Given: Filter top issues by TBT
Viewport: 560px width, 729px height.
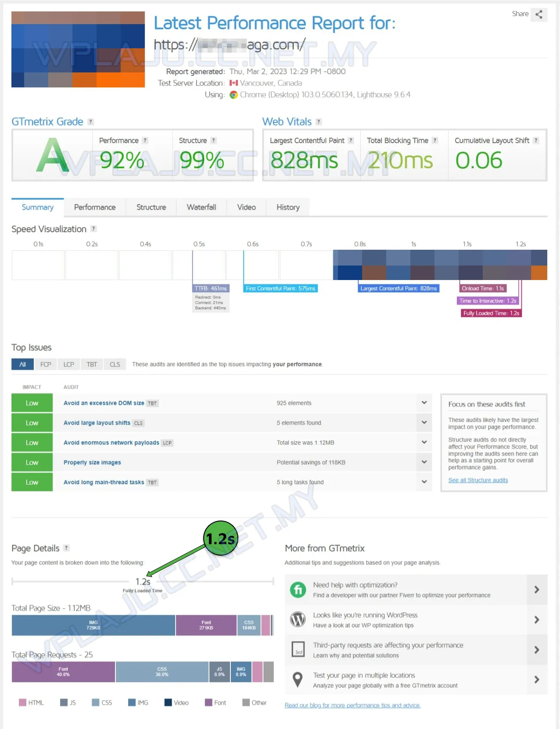Looking at the screenshot, I should click(92, 364).
